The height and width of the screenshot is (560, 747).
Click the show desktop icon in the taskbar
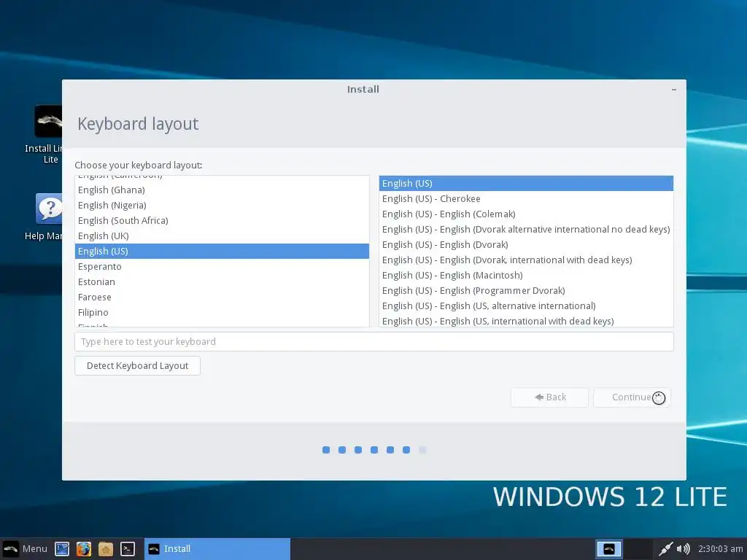coord(62,549)
